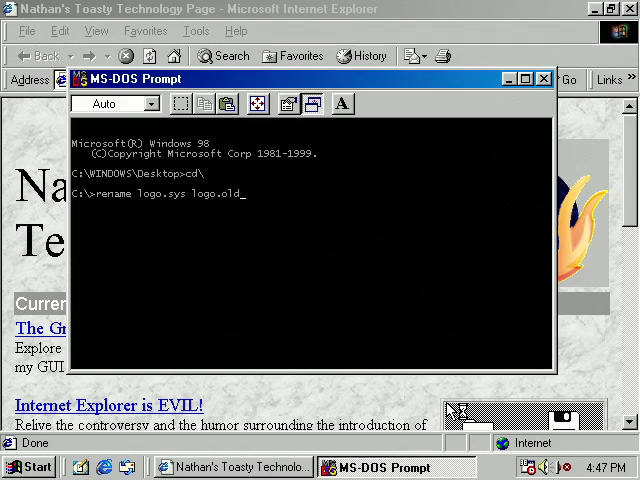640x480 pixels.
Task: Maximize the MS-DOS Prompt window
Action: pyautogui.click(x=525, y=78)
